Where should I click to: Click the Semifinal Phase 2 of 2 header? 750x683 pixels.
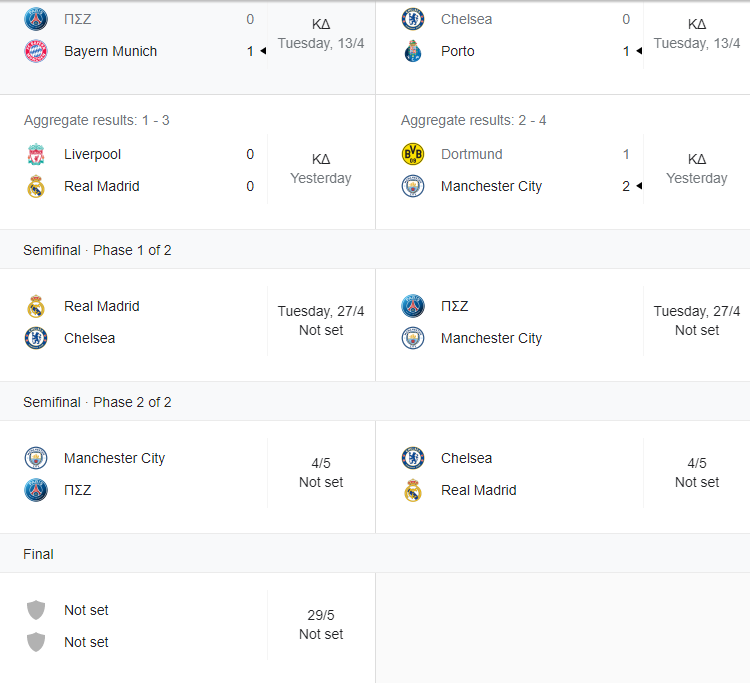375,401
